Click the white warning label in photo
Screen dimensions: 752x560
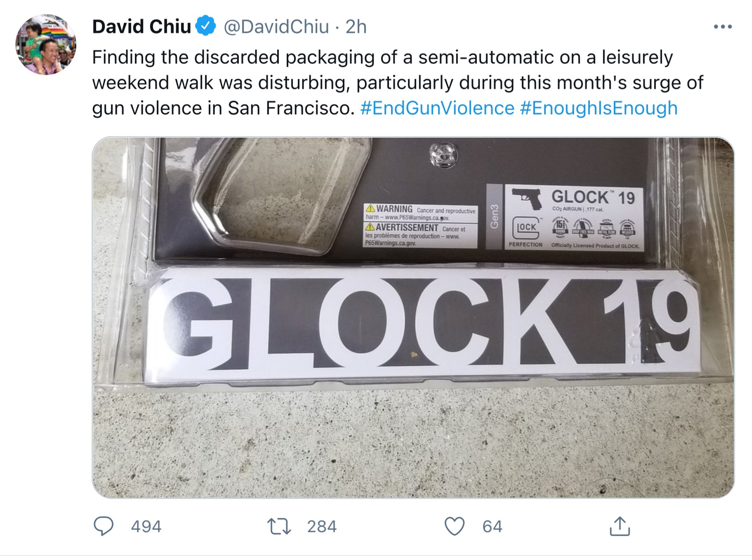421,226
